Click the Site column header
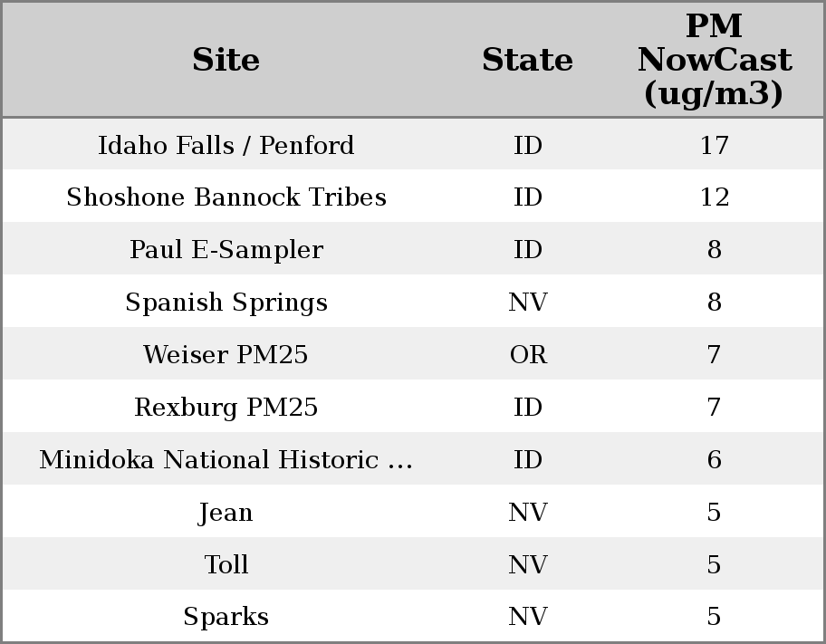 coord(226,60)
